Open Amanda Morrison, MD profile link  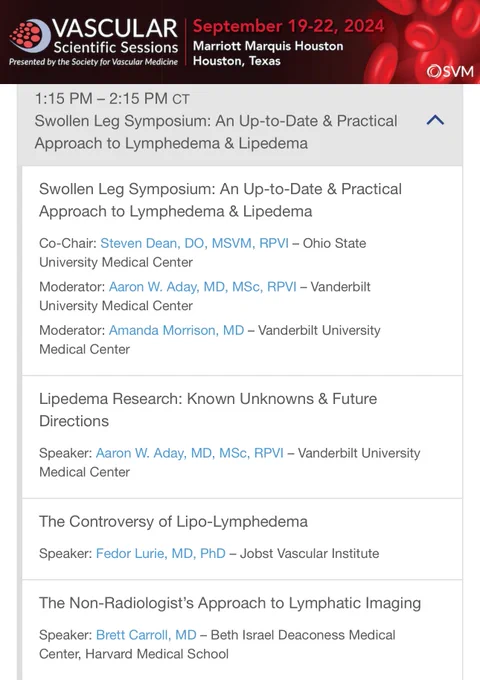[176, 330]
